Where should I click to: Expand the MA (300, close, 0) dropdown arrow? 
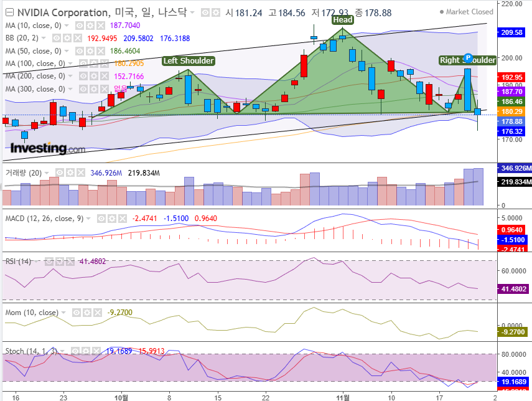pos(70,89)
